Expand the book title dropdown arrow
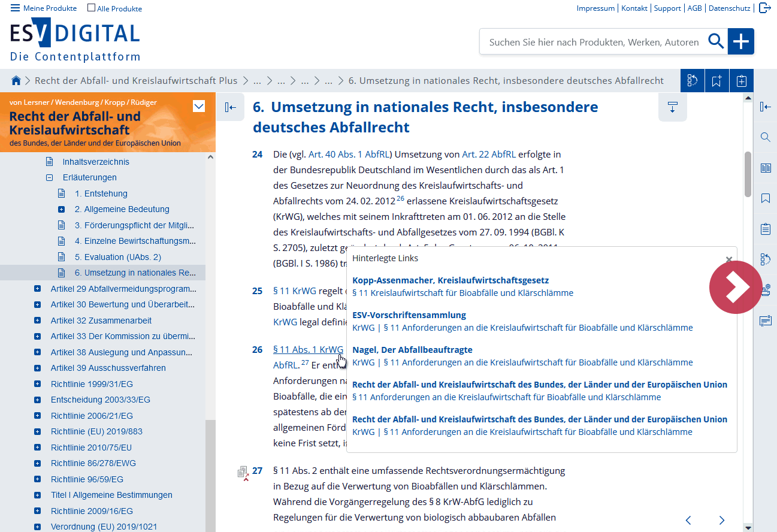 click(199, 107)
